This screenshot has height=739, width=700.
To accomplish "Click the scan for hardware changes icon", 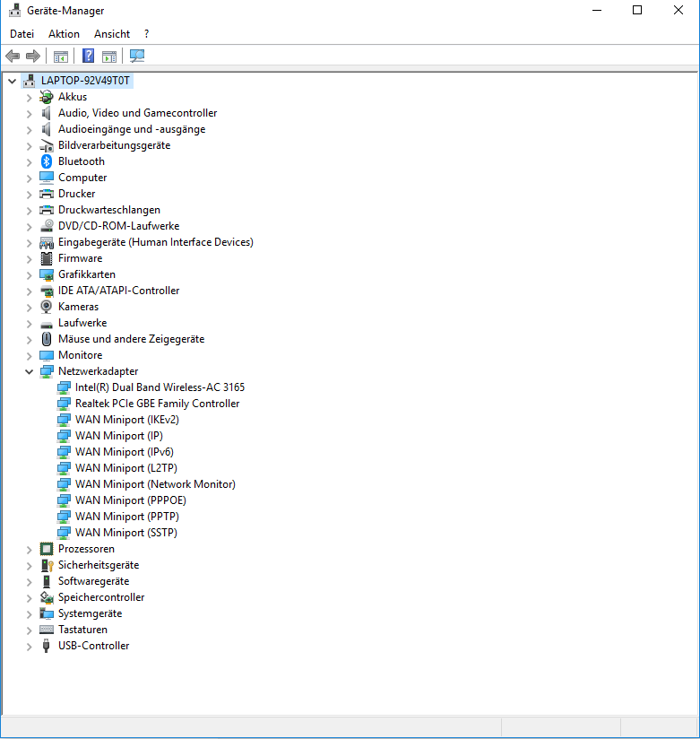I will [137, 57].
